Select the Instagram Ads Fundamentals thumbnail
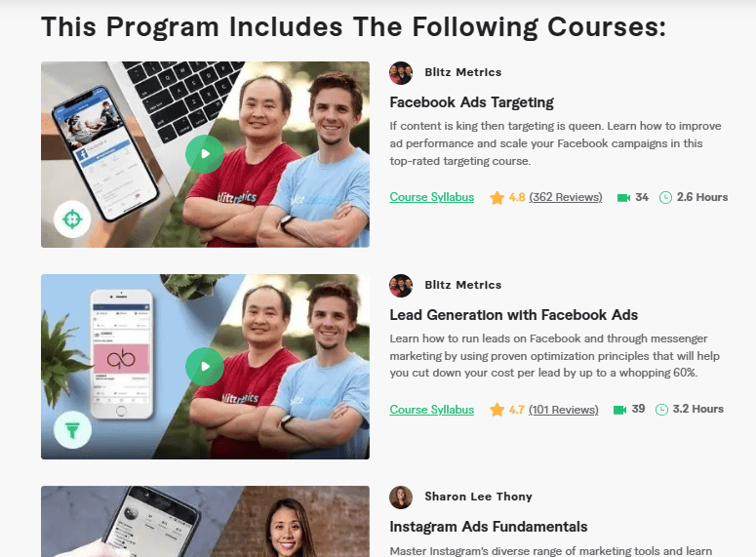 tap(206, 521)
